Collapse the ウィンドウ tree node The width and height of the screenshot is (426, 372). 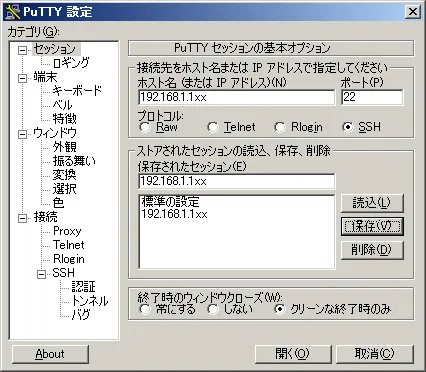(x=23, y=135)
